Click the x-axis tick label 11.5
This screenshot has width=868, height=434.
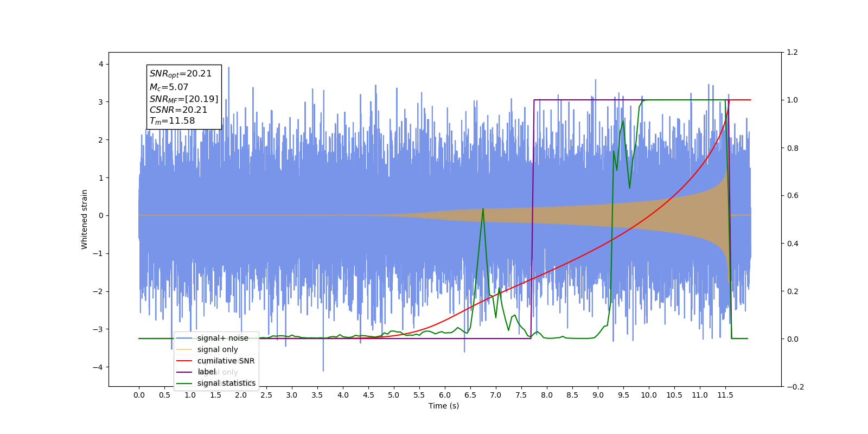(x=725, y=395)
